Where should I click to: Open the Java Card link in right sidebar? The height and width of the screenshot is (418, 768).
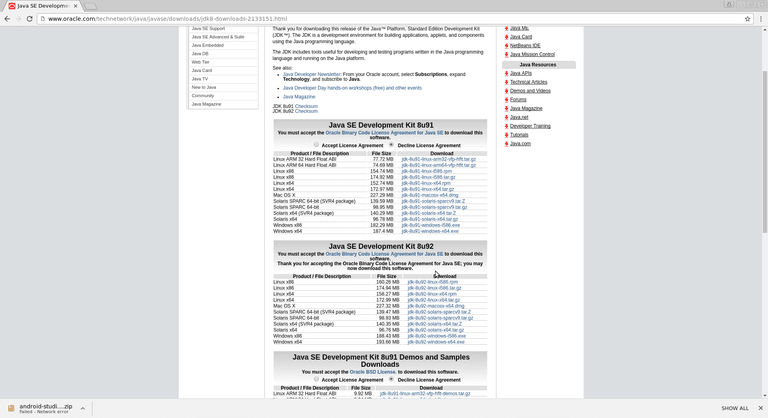coord(521,37)
